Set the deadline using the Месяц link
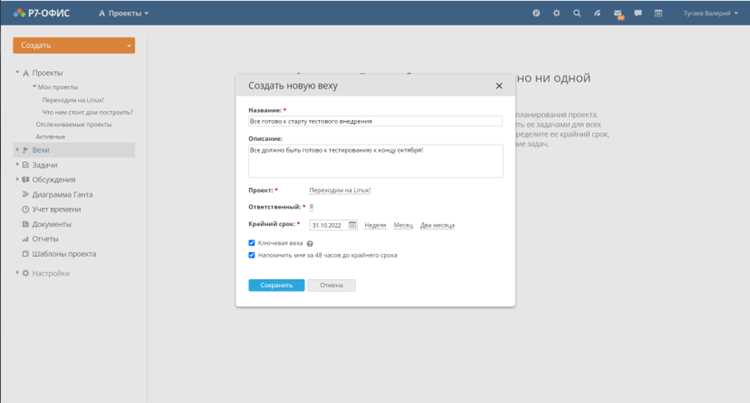The width and height of the screenshot is (750, 403). tap(403, 225)
